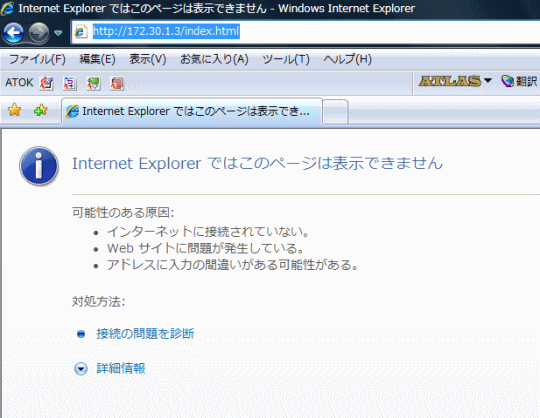Click the fourth ATOK red book icon
This screenshot has height=418, width=540.
[117, 83]
